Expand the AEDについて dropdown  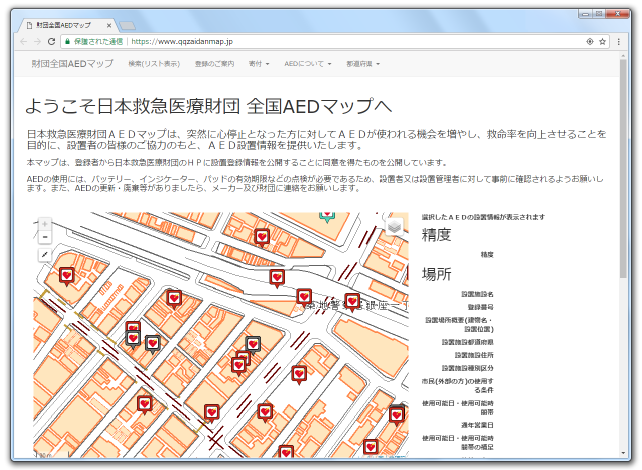click(307, 64)
